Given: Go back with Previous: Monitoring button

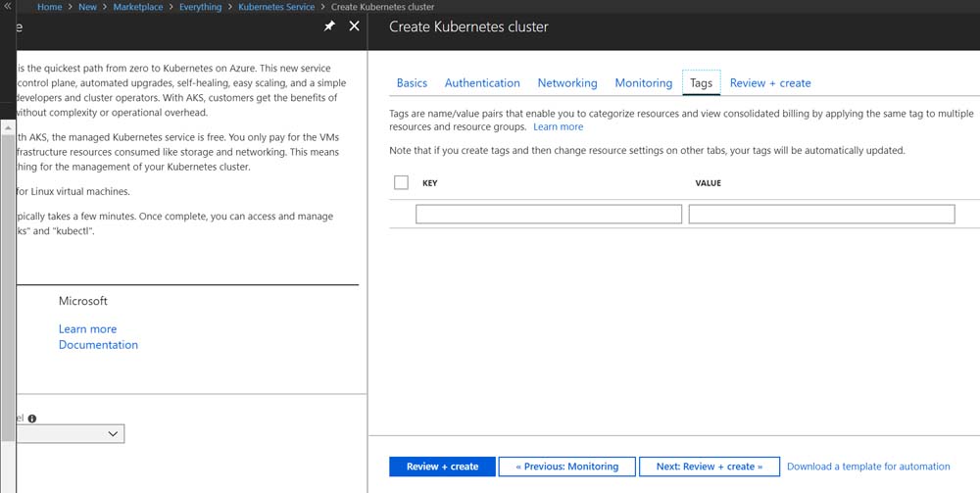Looking at the screenshot, I should (x=566, y=467).
